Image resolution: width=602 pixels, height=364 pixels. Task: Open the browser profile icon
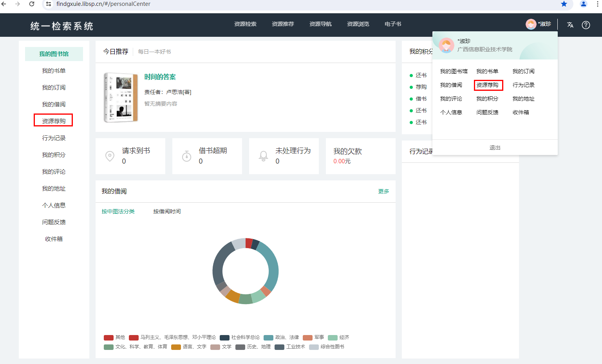coord(583,4)
